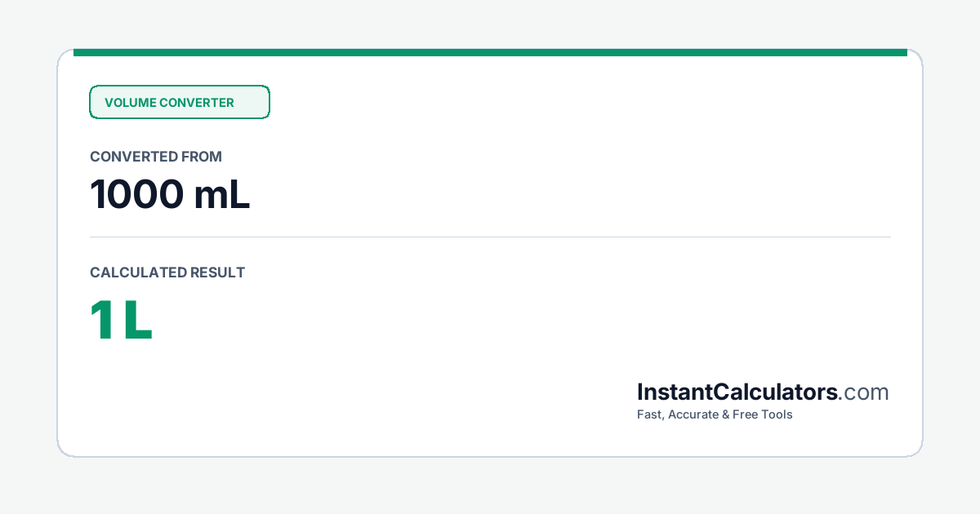980x514 pixels.
Task: Click the green digit 1 in result
Action: pyautogui.click(x=101, y=321)
